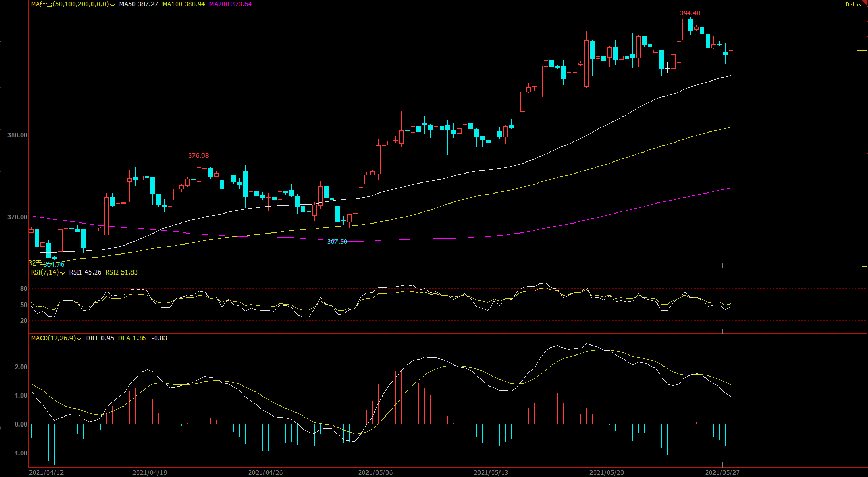
Task: Select the RSI2 51.83 readout
Action: (121, 272)
